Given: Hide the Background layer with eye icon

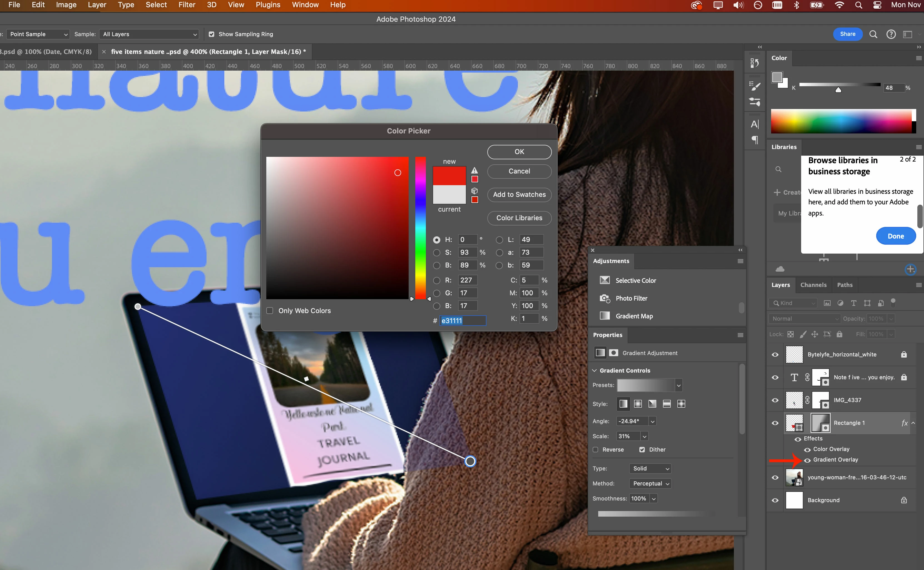Looking at the screenshot, I should click(775, 500).
